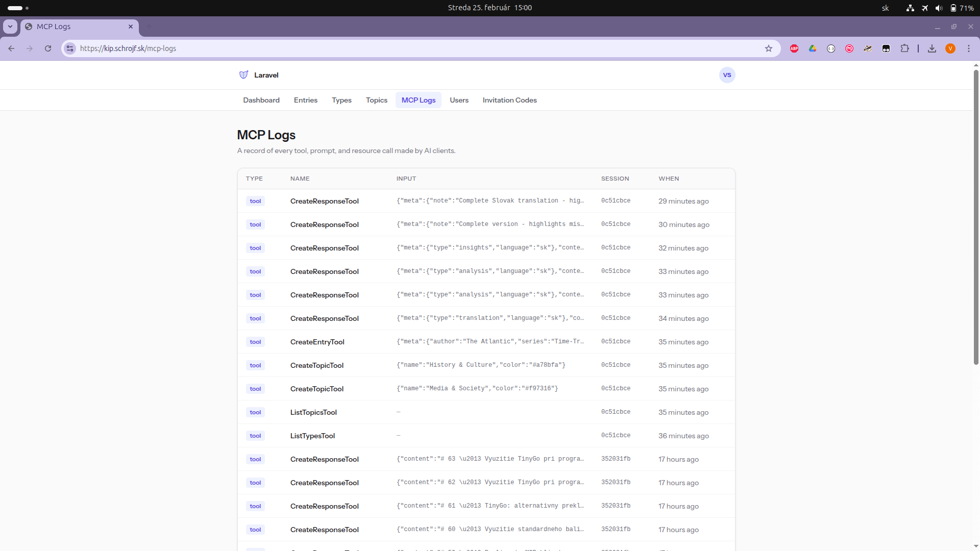Click session 0c51cbce in the ListTopicsTool row

pyautogui.click(x=616, y=412)
